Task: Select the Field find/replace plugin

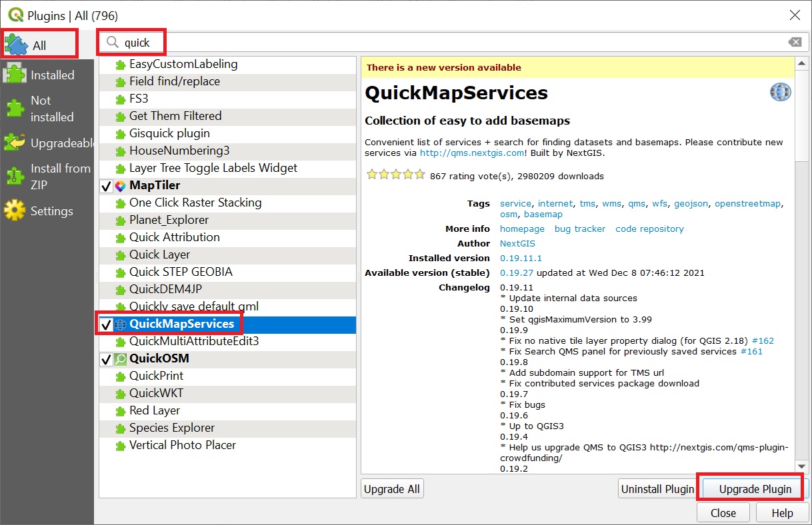Action: tap(227, 81)
